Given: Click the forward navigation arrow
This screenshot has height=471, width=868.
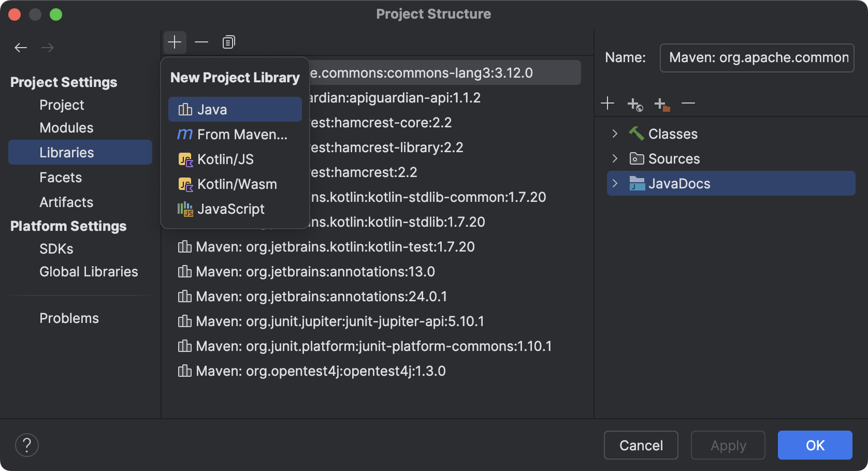Looking at the screenshot, I should pos(48,47).
